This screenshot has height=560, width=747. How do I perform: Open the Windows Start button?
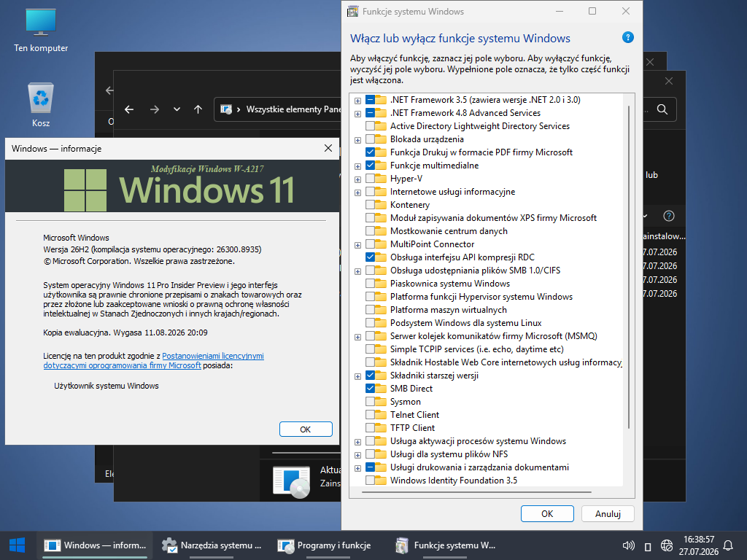[x=18, y=545]
